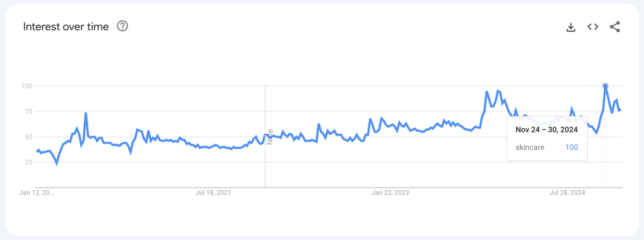Click the leftmost sharp spike on trend line
This screenshot has height=240, width=644.
86,113
